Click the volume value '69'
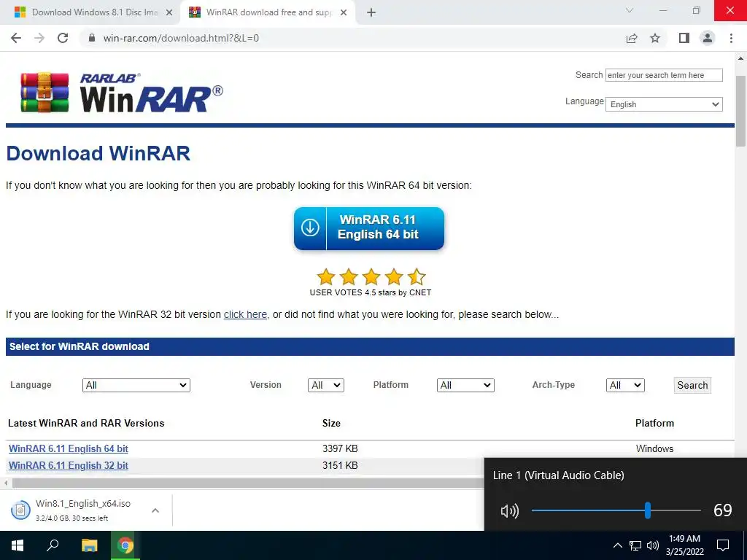The image size is (747, 560). click(723, 510)
